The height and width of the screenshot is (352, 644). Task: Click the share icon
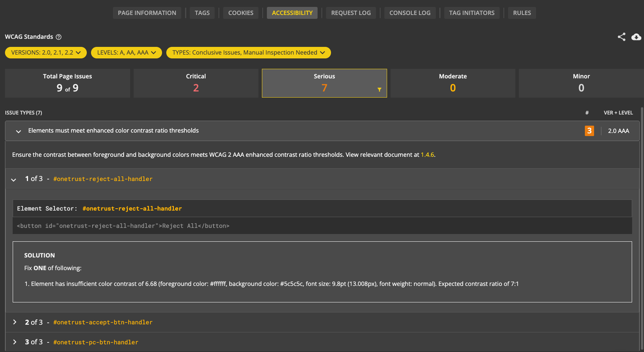621,37
